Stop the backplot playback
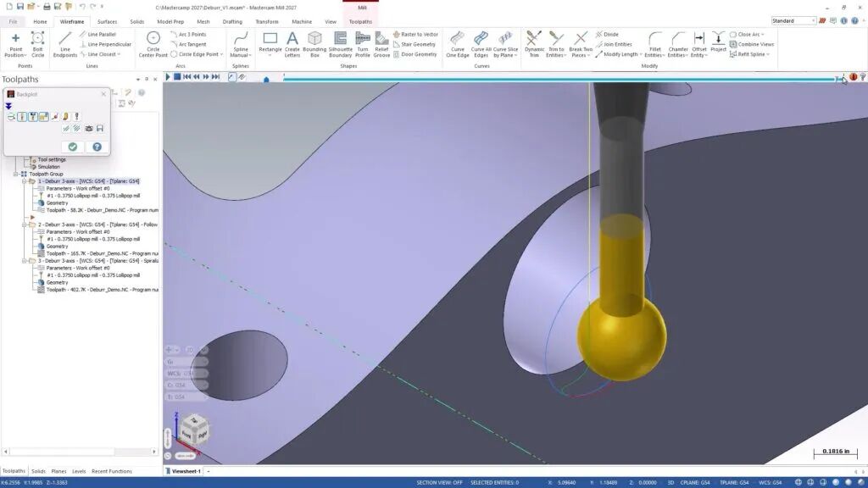The height and width of the screenshot is (488, 868). point(177,77)
